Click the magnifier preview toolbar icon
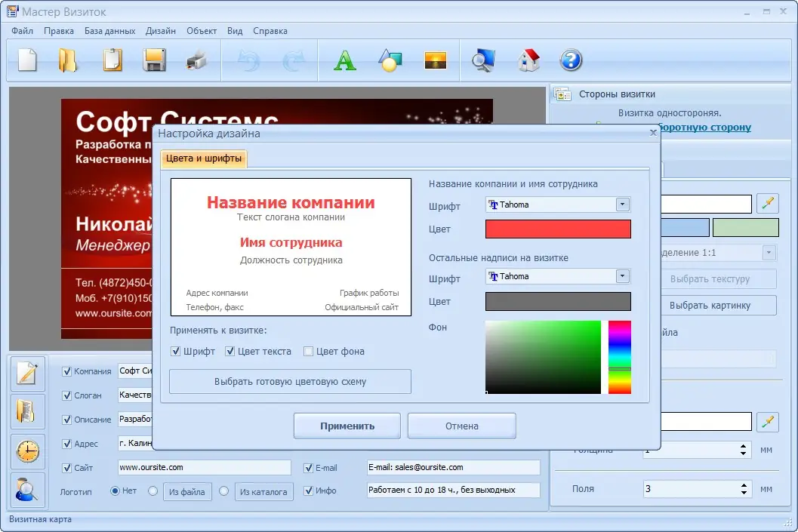The height and width of the screenshot is (532, 798). (x=482, y=60)
